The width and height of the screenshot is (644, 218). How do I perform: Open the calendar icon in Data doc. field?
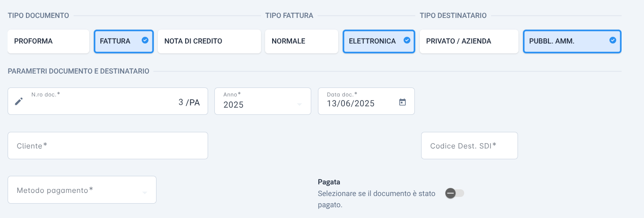402,102
